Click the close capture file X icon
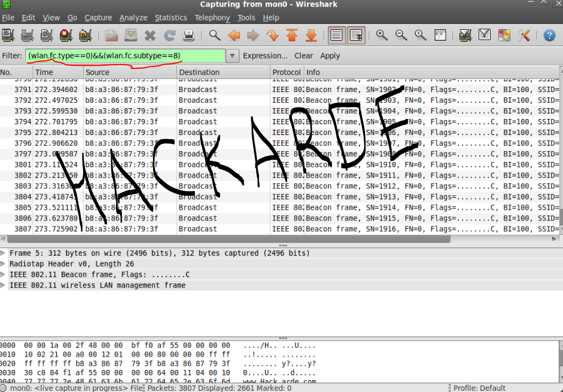 click(x=150, y=35)
